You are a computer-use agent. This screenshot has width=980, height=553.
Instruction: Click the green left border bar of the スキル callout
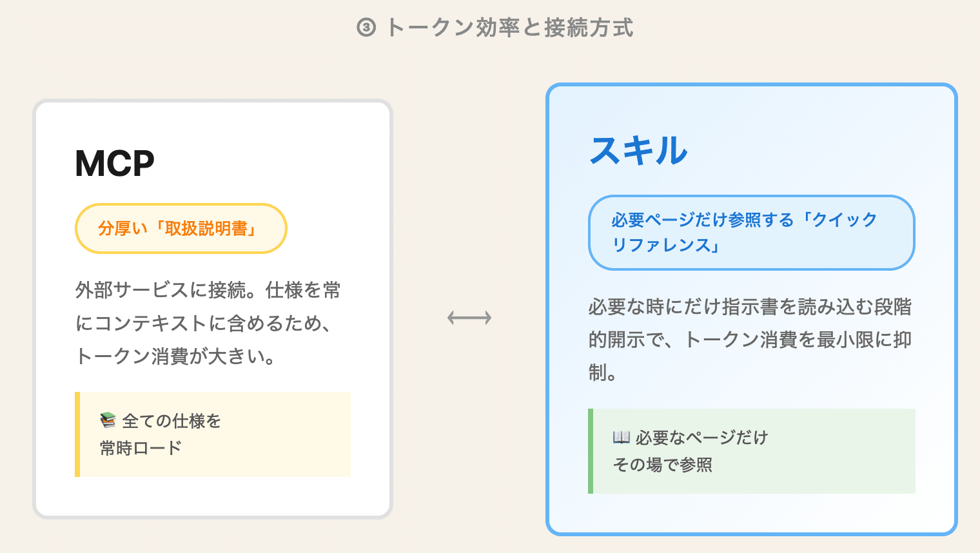(591, 451)
